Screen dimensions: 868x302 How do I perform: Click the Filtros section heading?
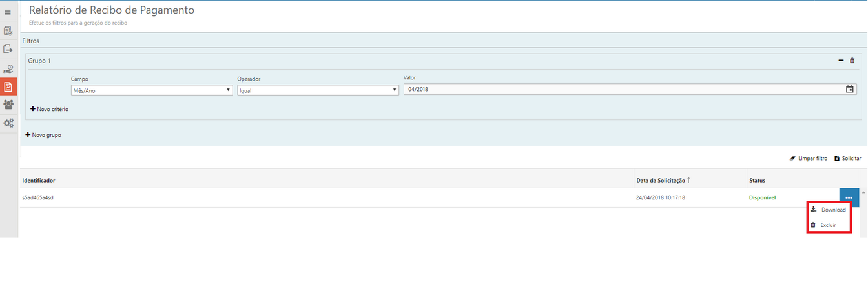[x=31, y=41]
